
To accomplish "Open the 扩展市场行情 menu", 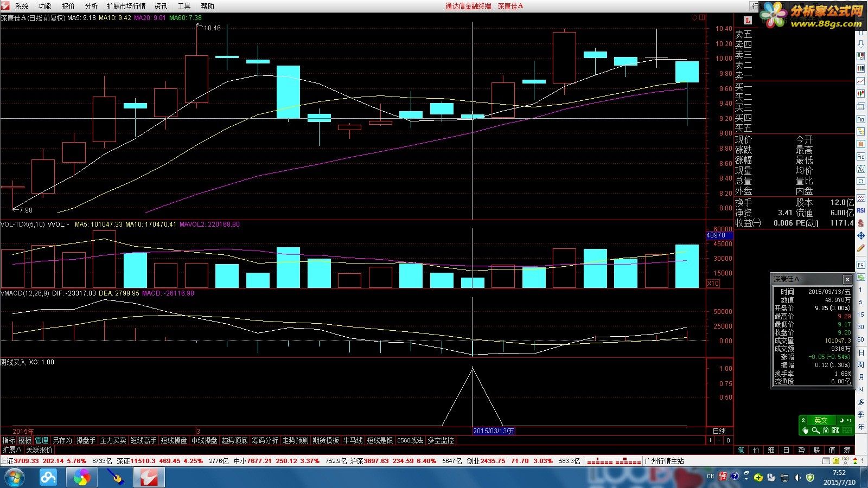I will click(126, 6).
